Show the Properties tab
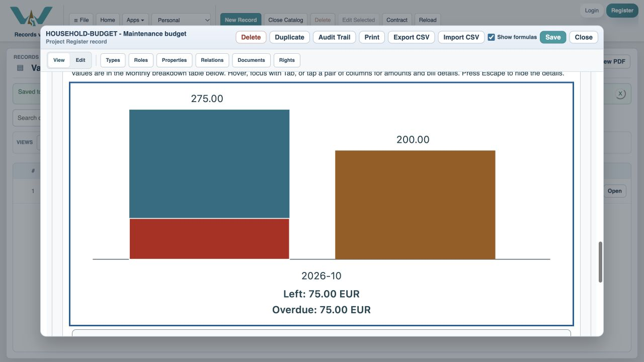Screen dimensions: 644x362 coord(175,60)
